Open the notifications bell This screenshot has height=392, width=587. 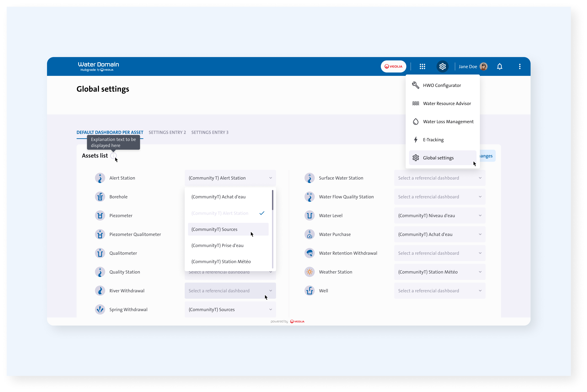point(500,66)
